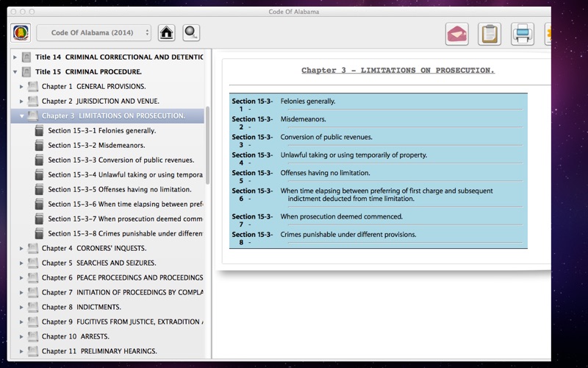Open Misdemeanors link in content table
The width and height of the screenshot is (588, 368).
[x=303, y=119]
